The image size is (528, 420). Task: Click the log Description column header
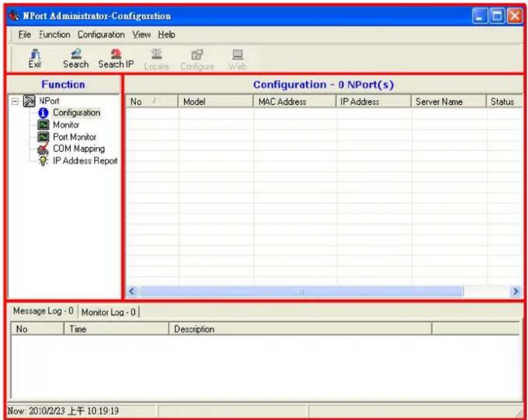(300, 329)
